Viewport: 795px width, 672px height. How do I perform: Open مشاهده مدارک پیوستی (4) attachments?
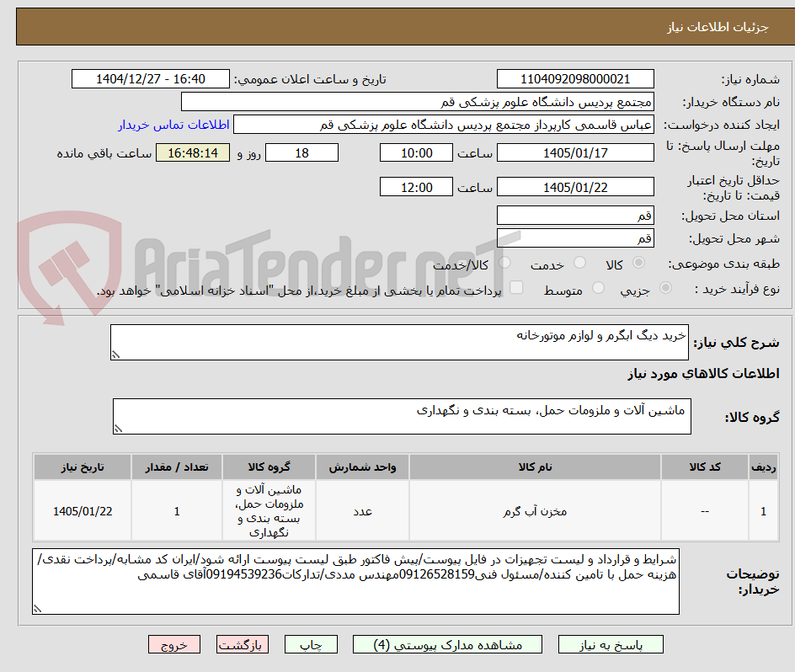pos(447,644)
